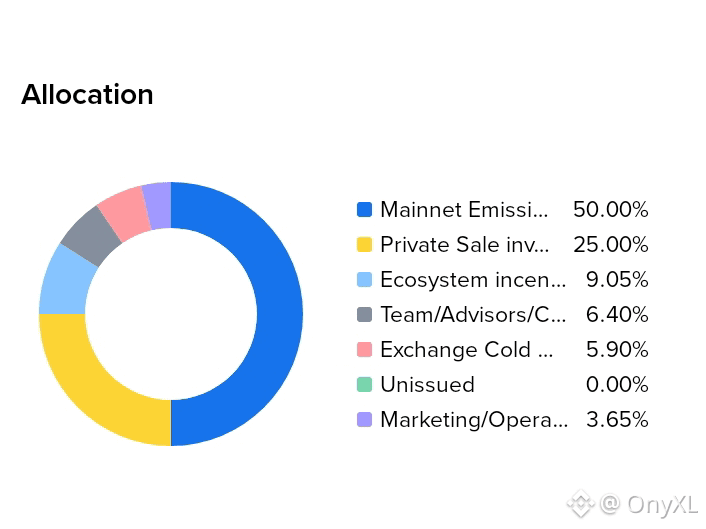
Task: Select the Ecosystem incen... legend label
Action: coord(473,280)
